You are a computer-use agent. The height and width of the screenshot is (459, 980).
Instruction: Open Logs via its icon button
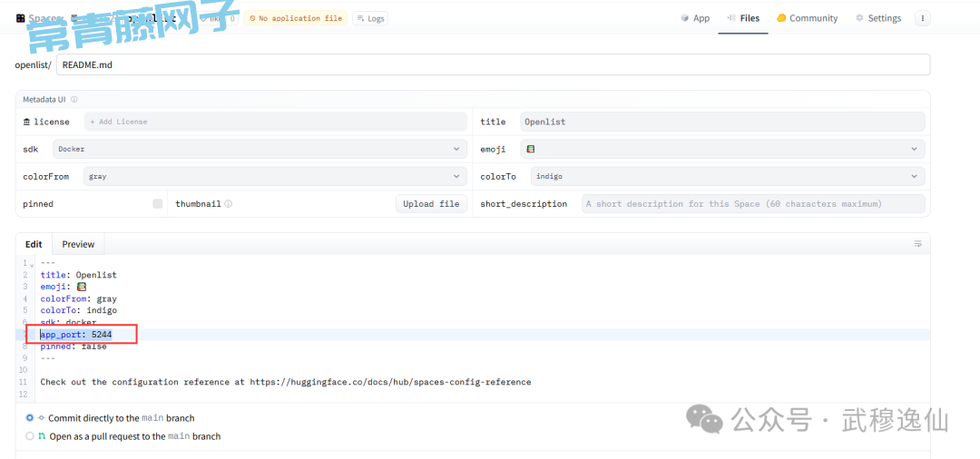[369, 18]
